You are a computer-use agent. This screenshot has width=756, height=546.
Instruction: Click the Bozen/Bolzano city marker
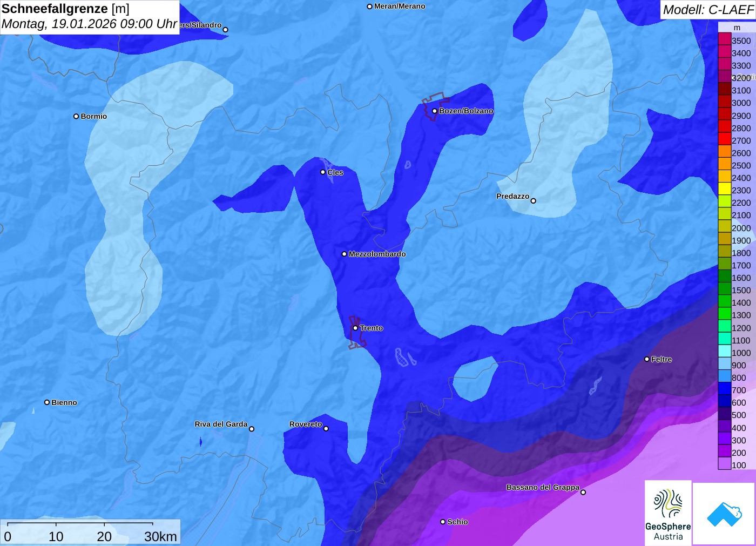pos(434,111)
